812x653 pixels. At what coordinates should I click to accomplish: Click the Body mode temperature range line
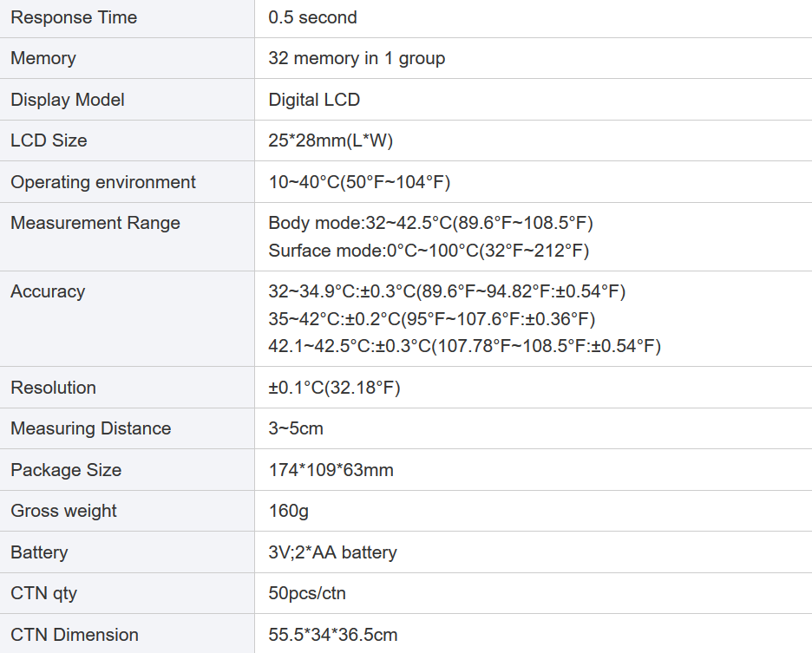[x=430, y=223]
